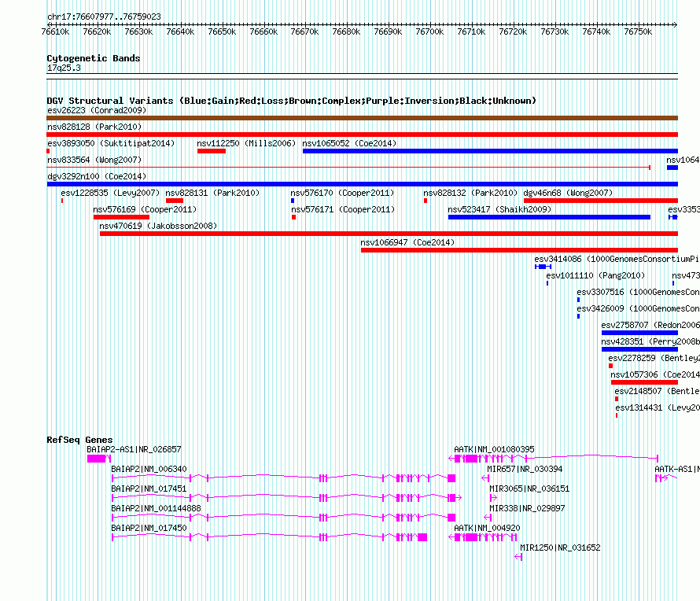The height and width of the screenshot is (601, 700).
Task: Open the nsv1065052 (Coe2014) blue gain bar
Action: (x=490, y=151)
